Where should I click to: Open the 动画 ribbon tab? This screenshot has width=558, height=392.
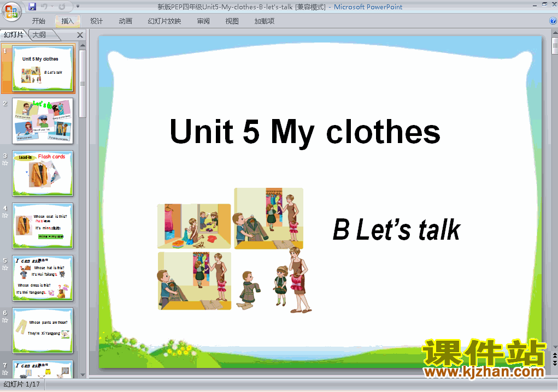(x=125, y=21)
